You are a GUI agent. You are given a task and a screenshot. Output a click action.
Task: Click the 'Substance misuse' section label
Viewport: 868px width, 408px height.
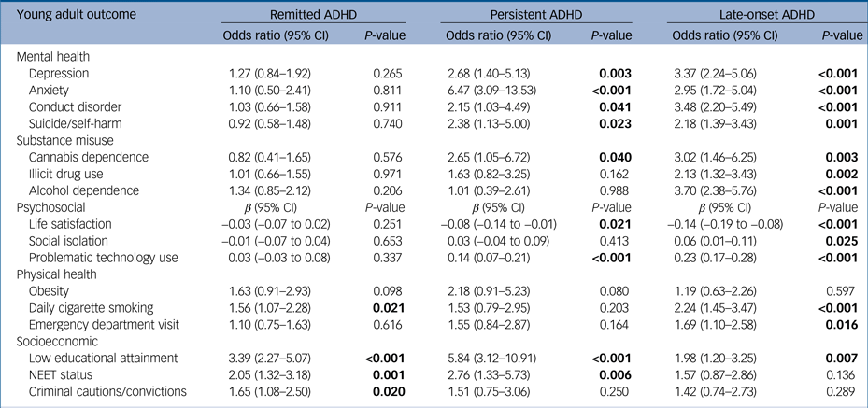pos(64,140)
